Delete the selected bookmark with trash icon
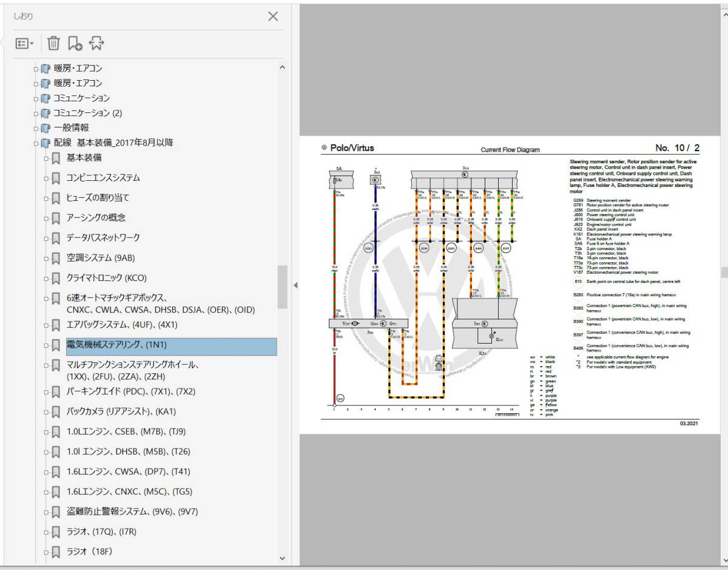 [x=53, y=43]
